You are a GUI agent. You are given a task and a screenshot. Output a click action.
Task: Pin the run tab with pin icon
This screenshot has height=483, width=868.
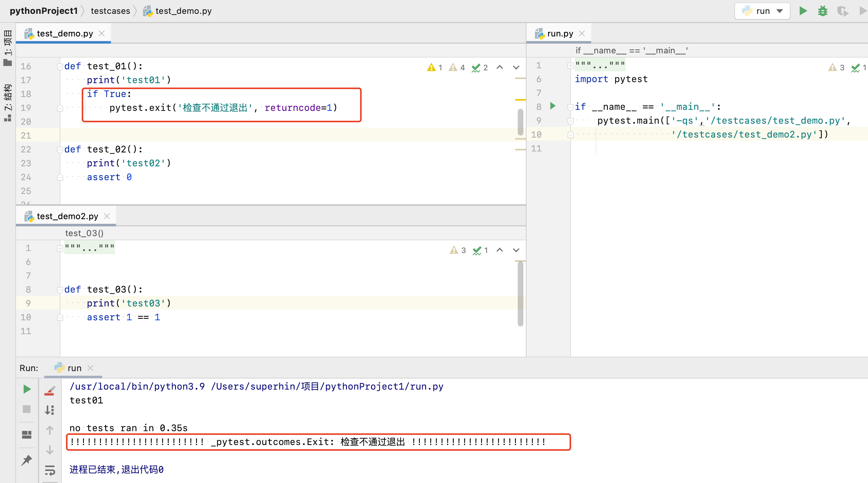(x=27, y=460)
